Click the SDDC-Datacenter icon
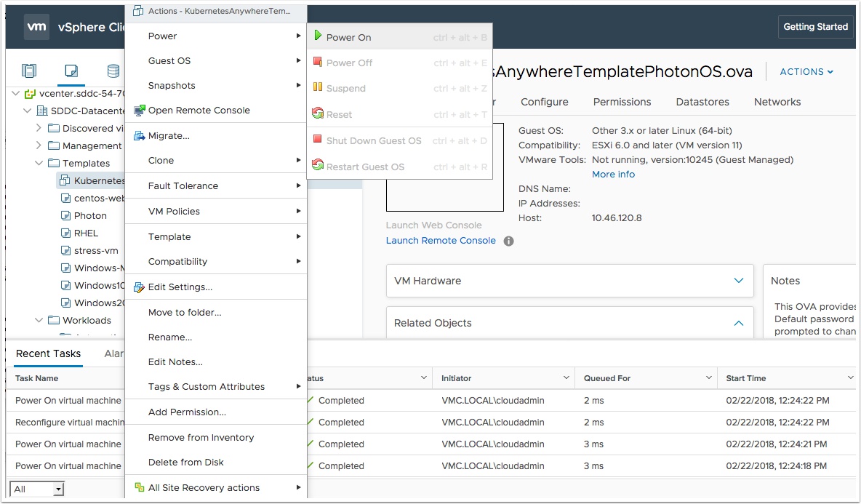 pos(41,111)
